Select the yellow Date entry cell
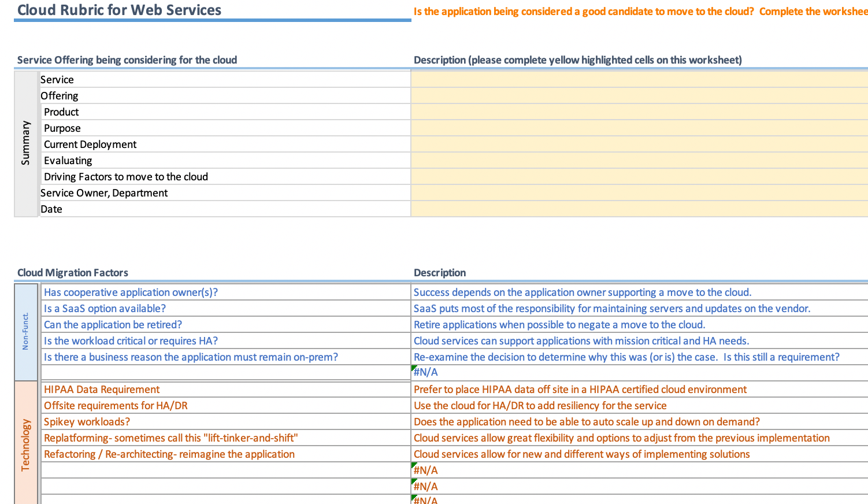Screen dimensions: 868x504 pos(639,209)
